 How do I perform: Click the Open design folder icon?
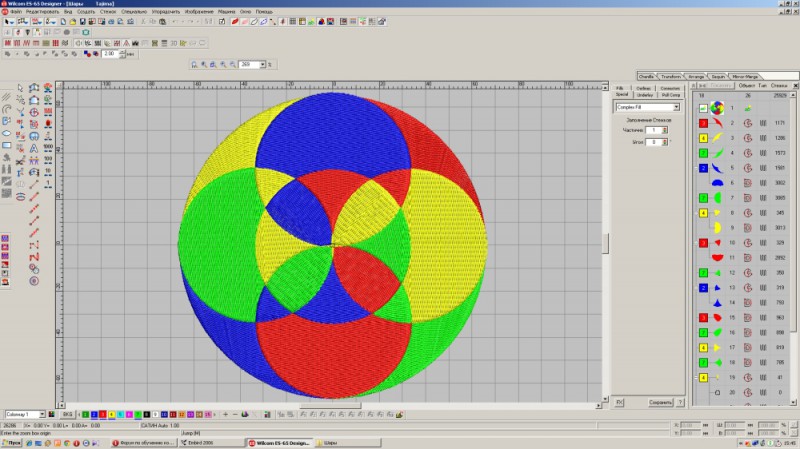click(x=73, y=21)
